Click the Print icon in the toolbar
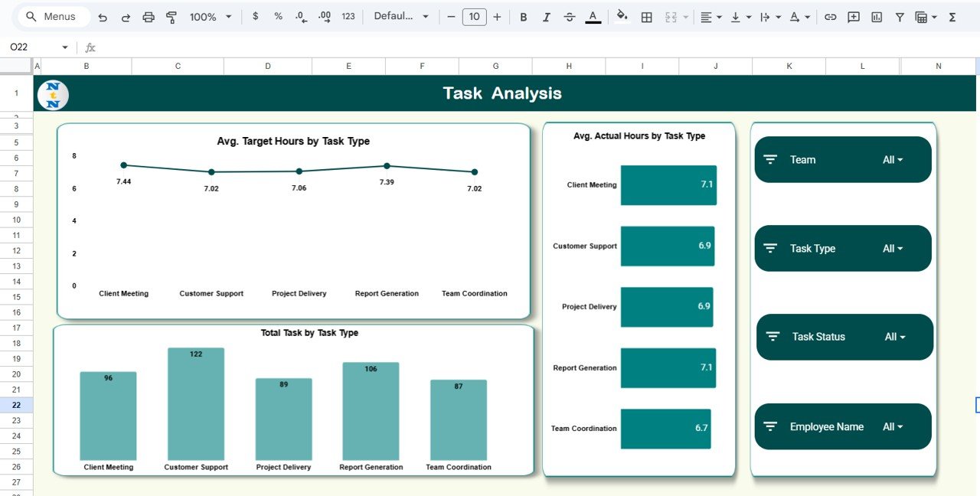980x496 pixels. [x=149, y=16]
